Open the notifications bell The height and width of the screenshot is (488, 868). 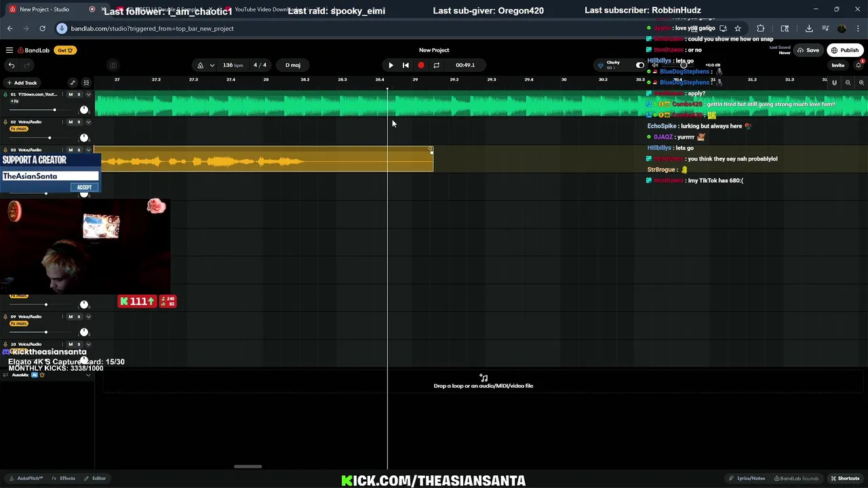coord(859,65)
